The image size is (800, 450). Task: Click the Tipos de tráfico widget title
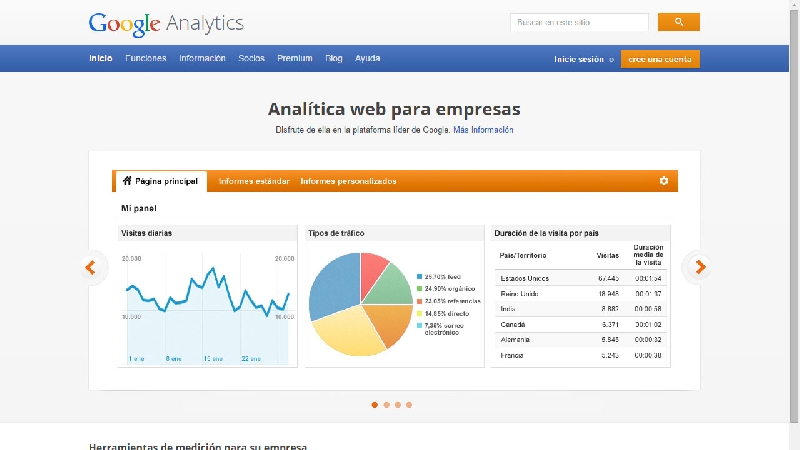point(336,233)
